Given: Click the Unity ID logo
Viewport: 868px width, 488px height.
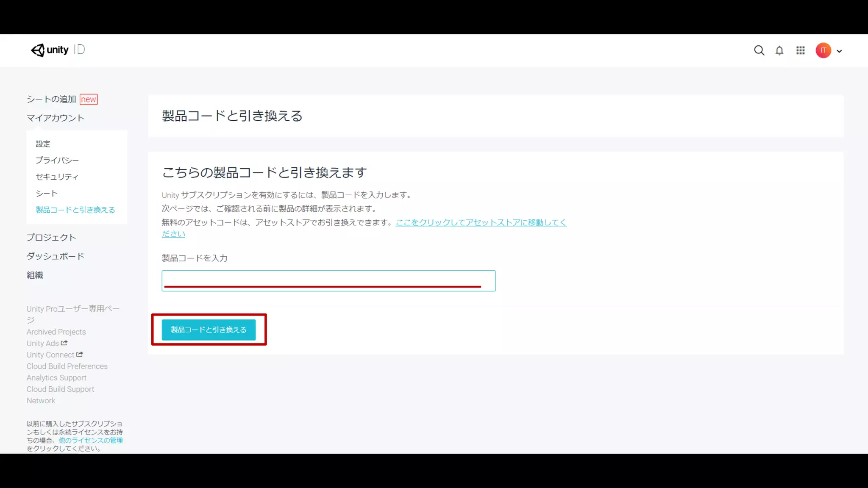Looking at the screenshot, I should 58,50.
